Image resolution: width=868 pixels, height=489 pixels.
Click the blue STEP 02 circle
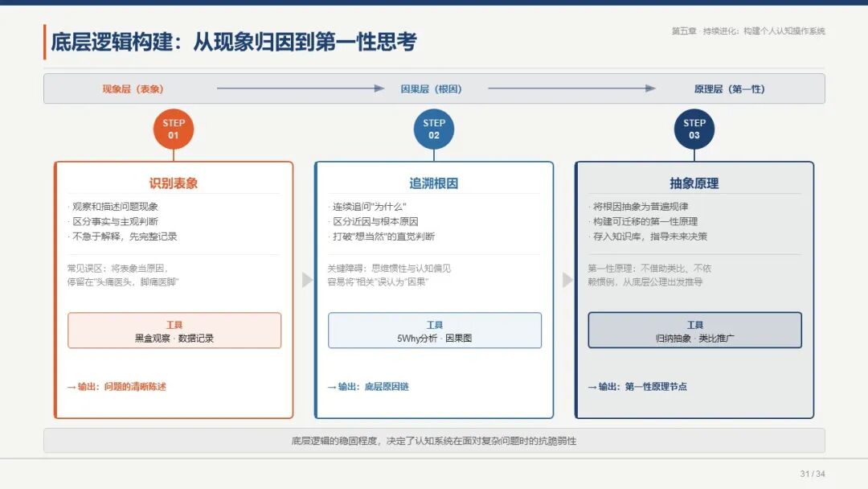433,129
